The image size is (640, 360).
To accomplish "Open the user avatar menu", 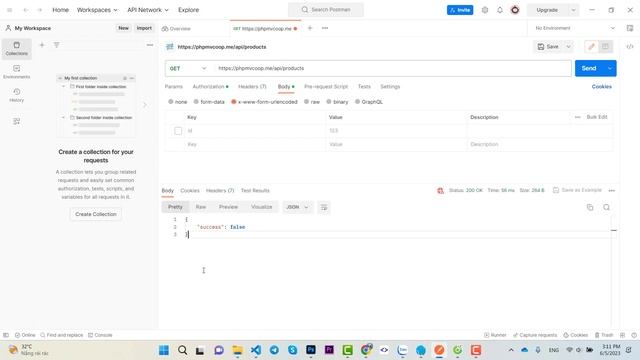I will [x=515, y=10].
